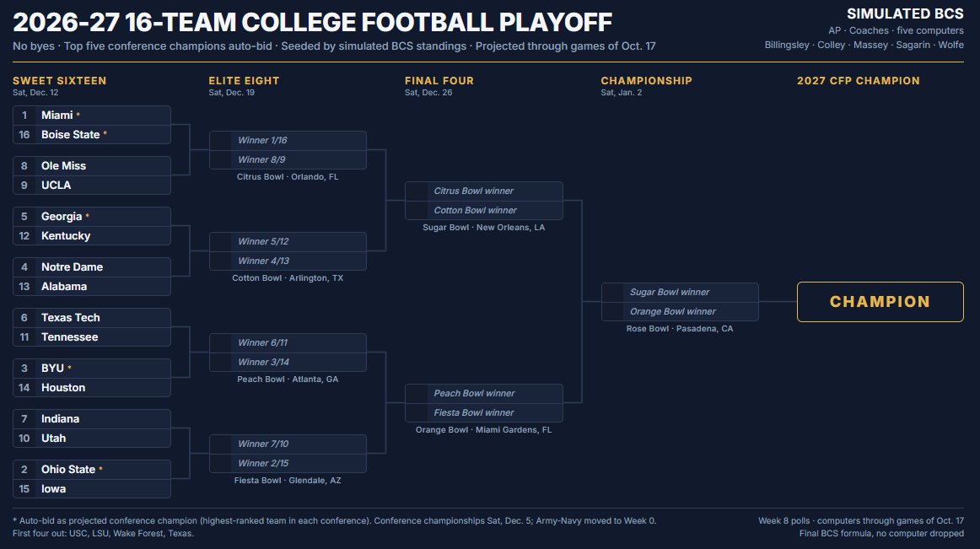Click the Citrus Bowl winner slot
Screen dimensions: 980x549
pyautogui.click(x=484, y=191)
